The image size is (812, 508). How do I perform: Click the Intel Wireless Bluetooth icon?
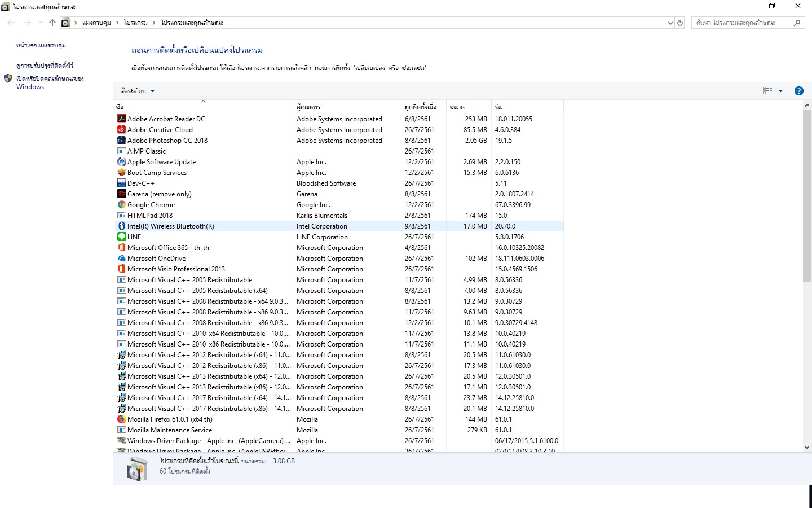coord(121,226)
